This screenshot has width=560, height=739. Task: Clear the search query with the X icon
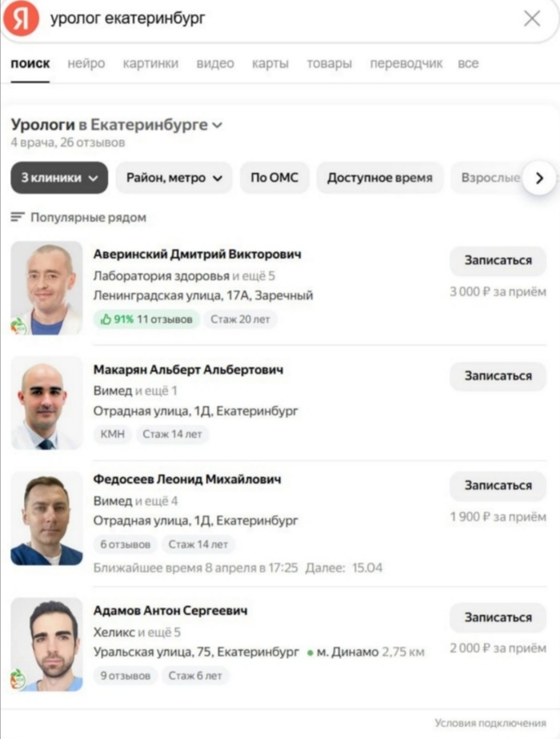[532, 19]
